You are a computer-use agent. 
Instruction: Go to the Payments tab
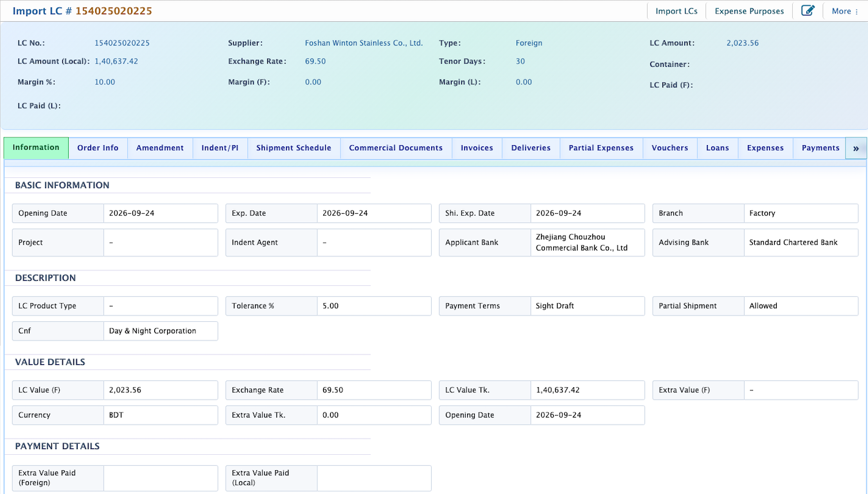[x=820, y=148]
